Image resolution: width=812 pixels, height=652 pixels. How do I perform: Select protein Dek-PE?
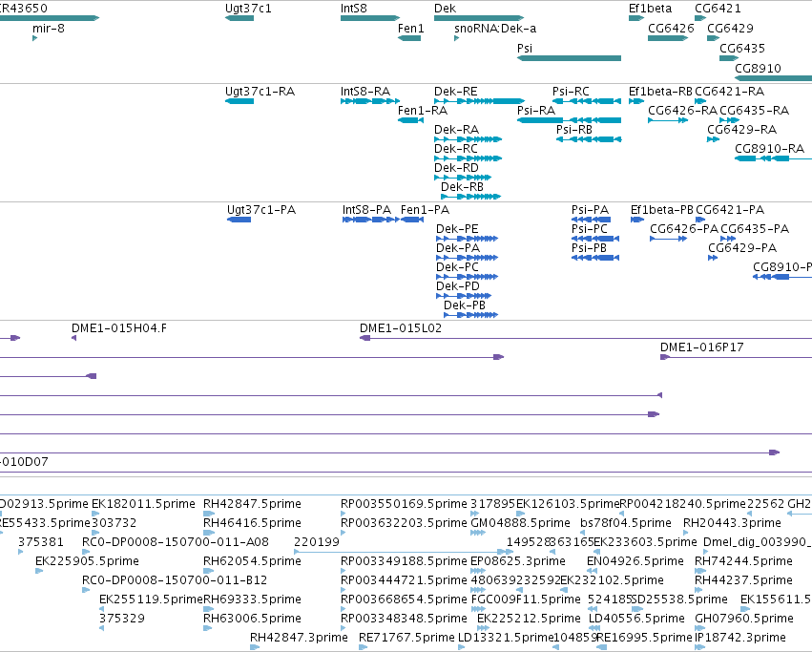[457, 229]
